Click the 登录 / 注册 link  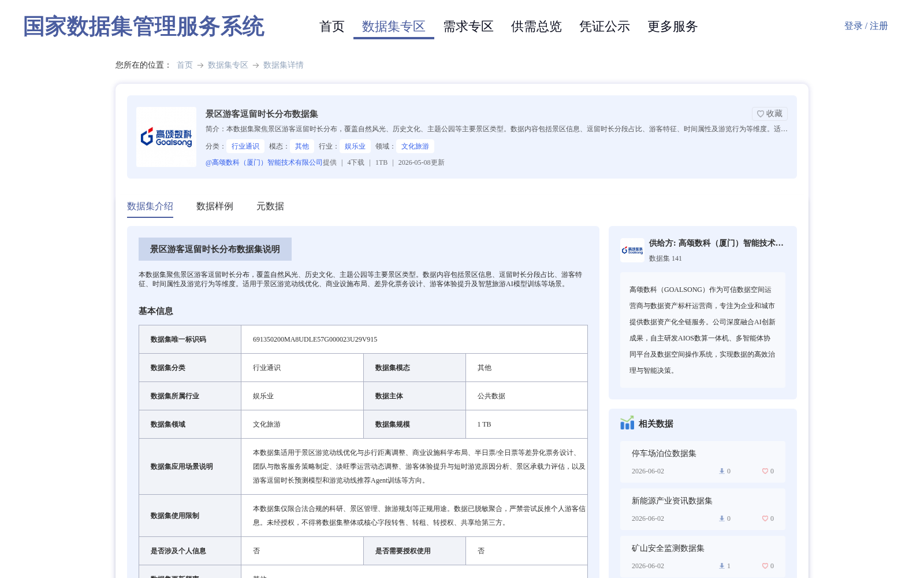click(x=866, y=26)
